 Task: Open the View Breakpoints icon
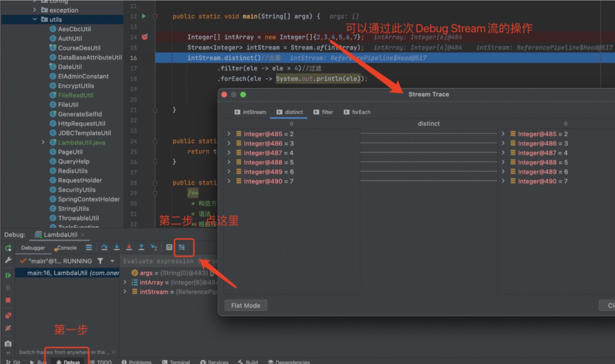coord(8,315)
